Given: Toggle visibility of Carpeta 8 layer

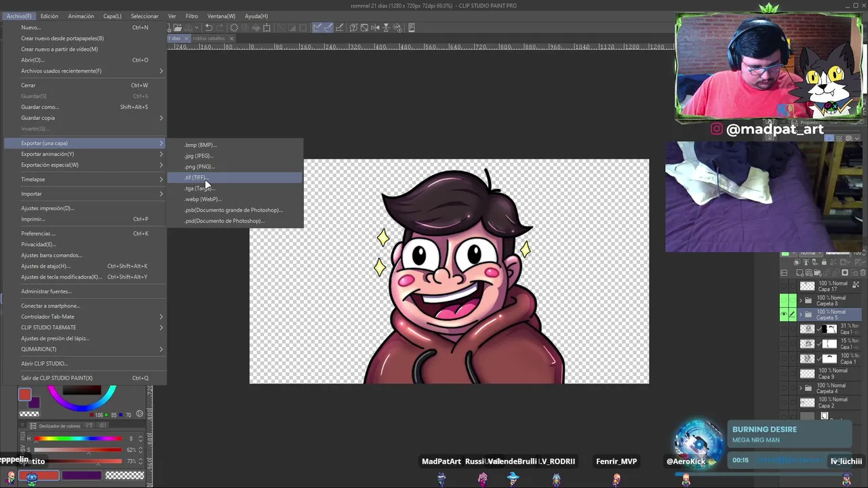Looking at the screenshot, I should [x=785, y=300].
